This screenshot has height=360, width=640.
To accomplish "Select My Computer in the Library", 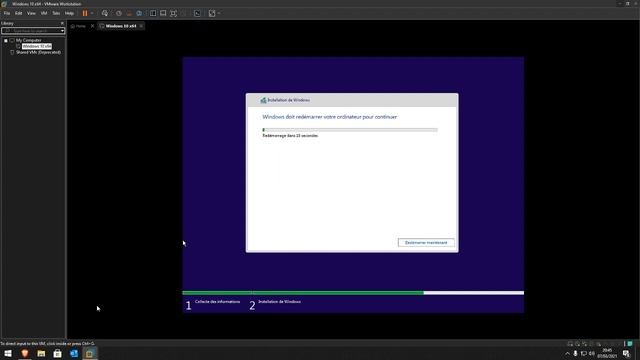I will click(x=29, y=40).
